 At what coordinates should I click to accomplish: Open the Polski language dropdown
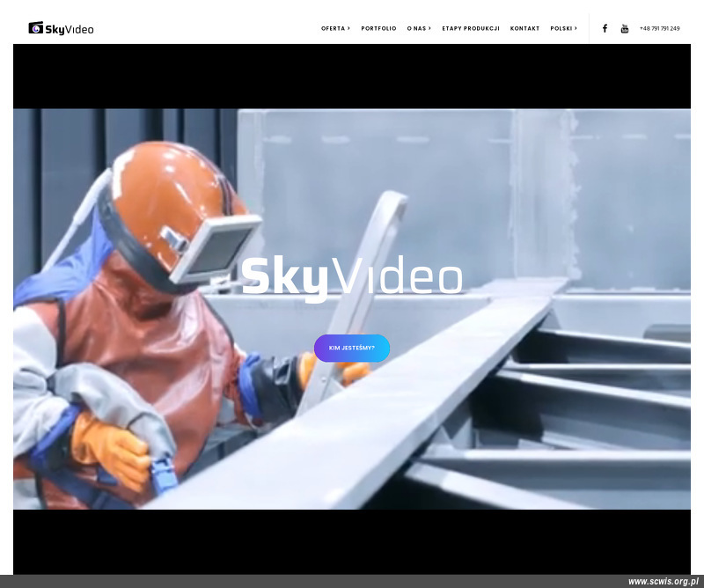coord(563,28)
